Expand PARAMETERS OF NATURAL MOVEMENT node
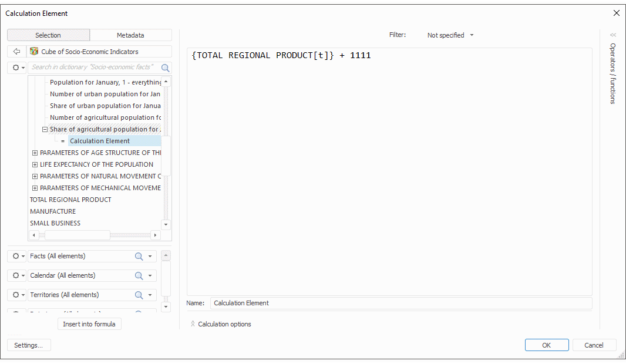This screenshot has height=364, width=626. coord(35,176)
